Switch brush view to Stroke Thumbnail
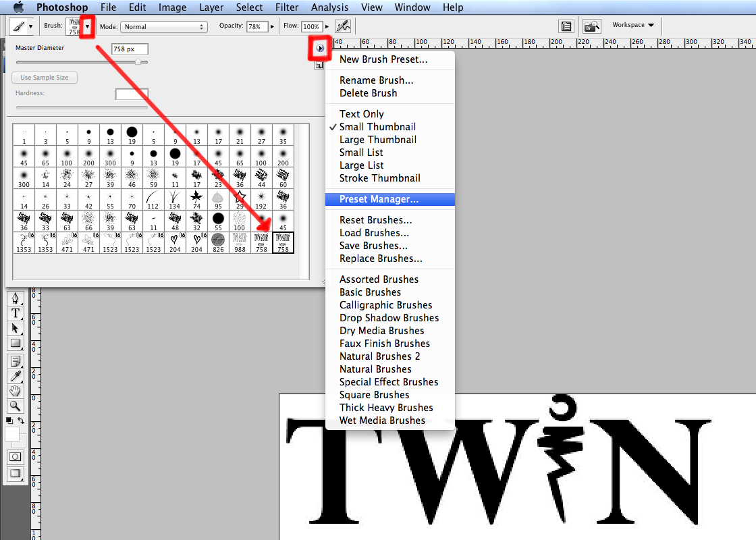This screenshot has height=540, width=756. coord(390,178)
